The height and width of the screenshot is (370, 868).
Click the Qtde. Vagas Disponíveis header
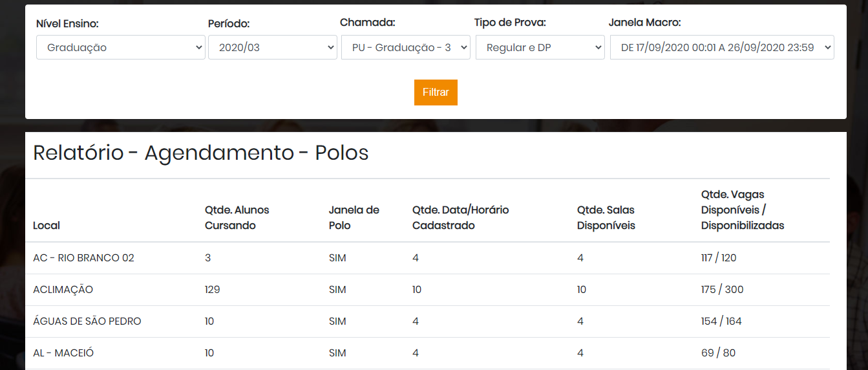pyautogui.click(x=743, y=210)
